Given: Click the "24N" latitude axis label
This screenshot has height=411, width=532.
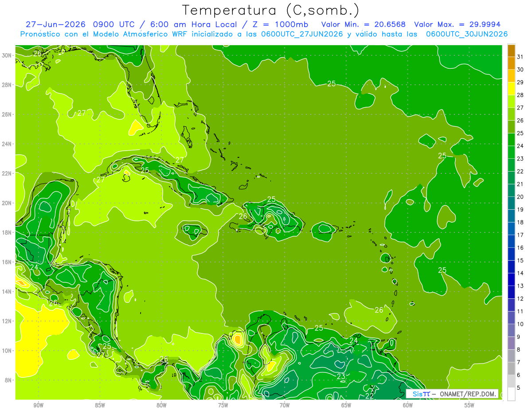Looking at the screenshot, I should 7,144.
